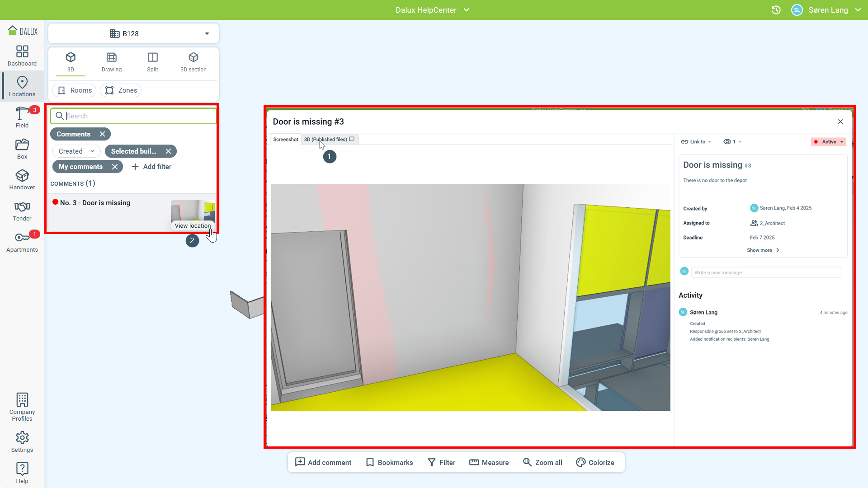Viewport: 868px width, 488px height.
Task: Open the Handover module in sidebar
Action: 22,179
